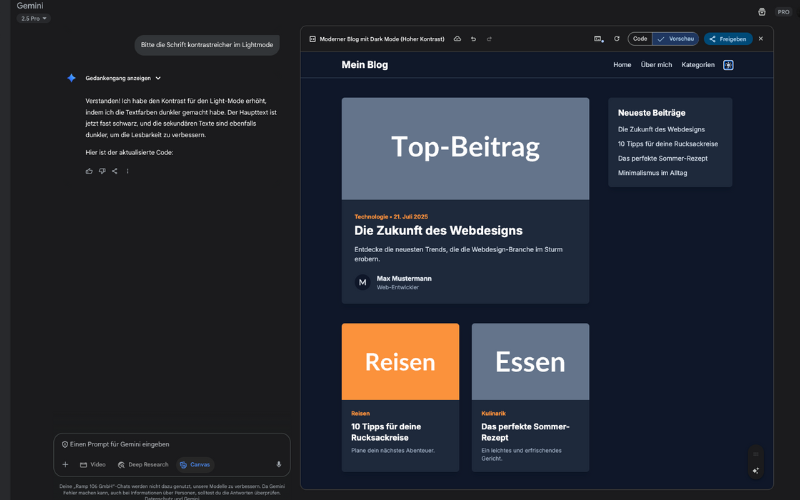This screenshot has height=500, width=800.
Task: Open more options below the Gemini response
Action: point(127,171)
